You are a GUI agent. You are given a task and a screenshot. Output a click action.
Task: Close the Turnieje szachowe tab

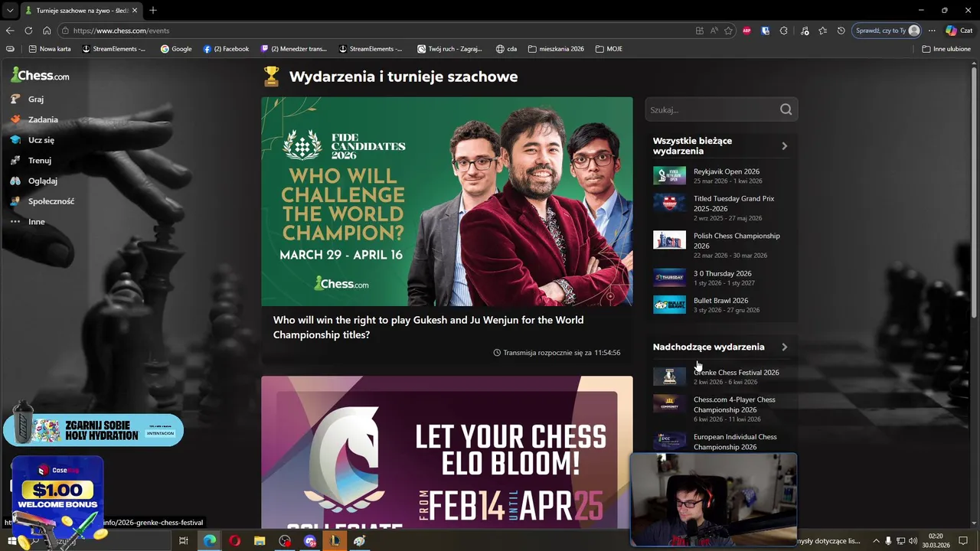[x=135, y=11]
